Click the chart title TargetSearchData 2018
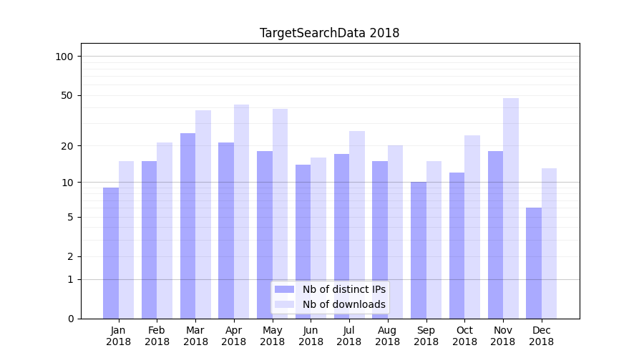This screenshot has height=358, width=644. tap(329, 33)
